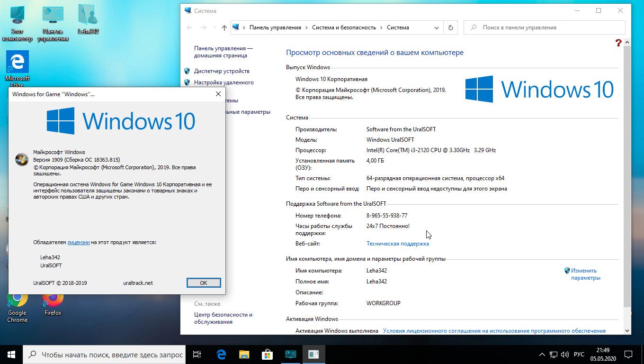The width and height of the screenshot is (644, 364).
Task: Click Система breadcrumb item
Action: (x=398, y=27)
